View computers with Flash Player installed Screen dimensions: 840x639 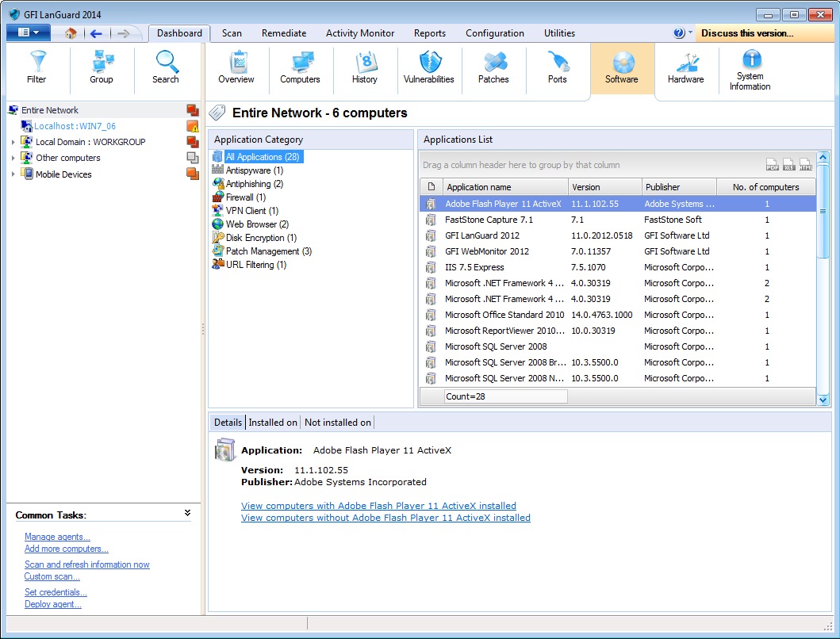pos(378,506)
